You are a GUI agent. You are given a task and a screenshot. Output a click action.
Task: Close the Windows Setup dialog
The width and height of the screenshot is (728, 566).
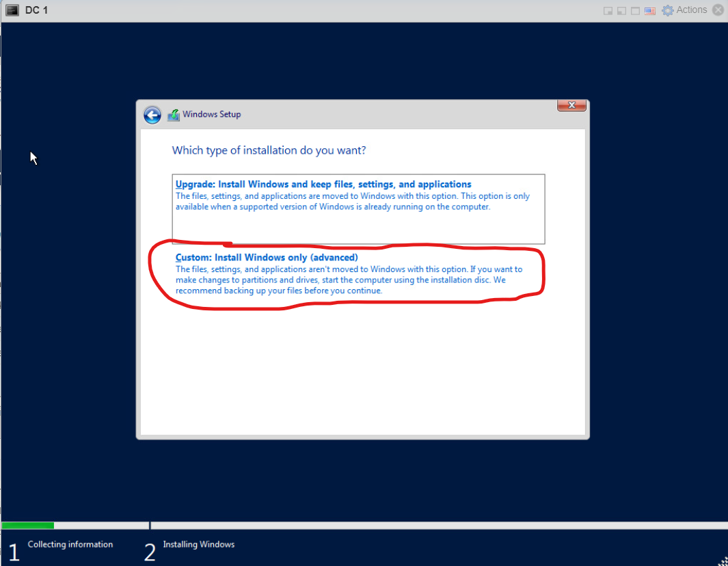(571, 105)
